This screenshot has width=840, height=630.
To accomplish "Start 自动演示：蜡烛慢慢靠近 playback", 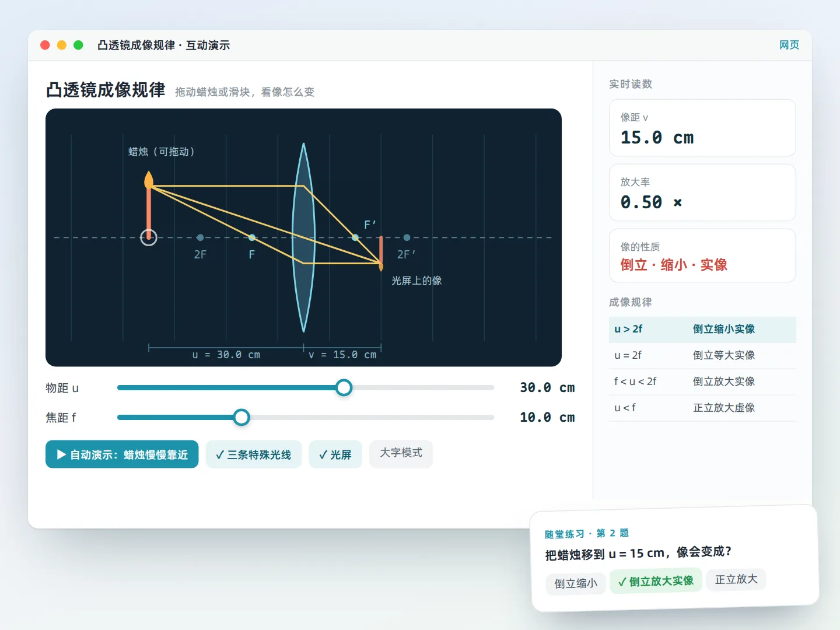I will (x=122, y=454).
